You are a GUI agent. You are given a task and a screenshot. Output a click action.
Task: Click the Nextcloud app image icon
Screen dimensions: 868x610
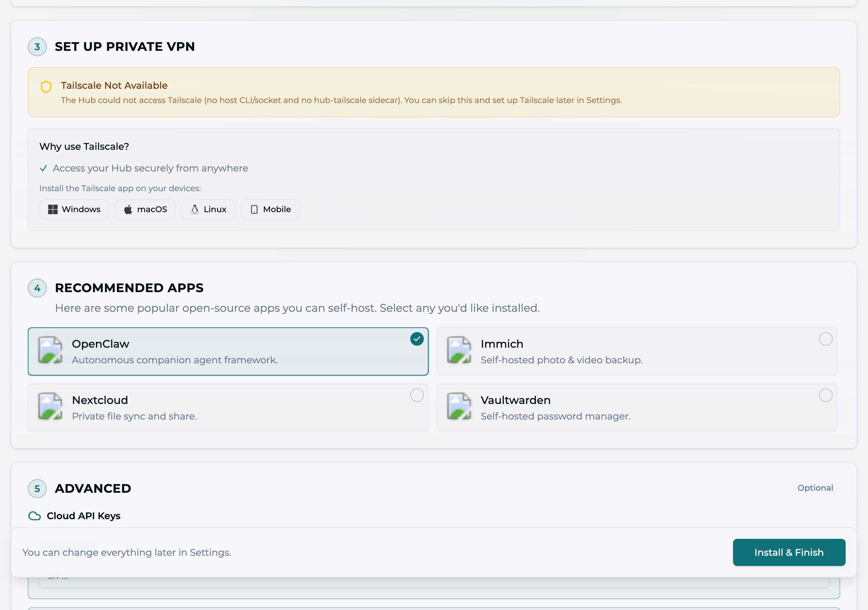[50, 406]
